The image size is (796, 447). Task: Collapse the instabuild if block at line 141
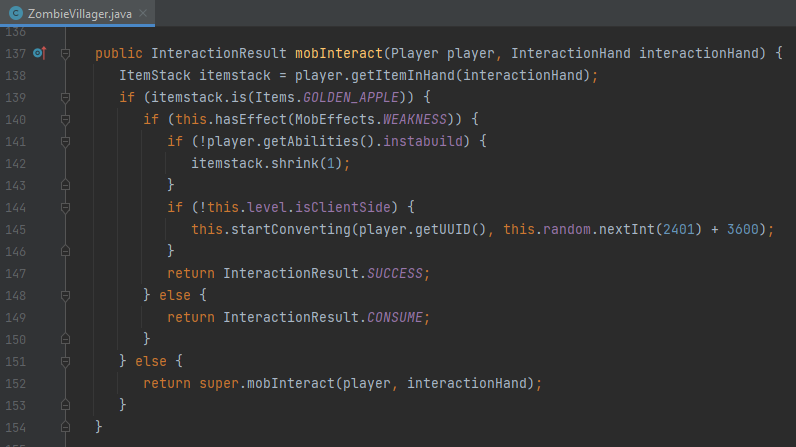(x=65, y=141)
